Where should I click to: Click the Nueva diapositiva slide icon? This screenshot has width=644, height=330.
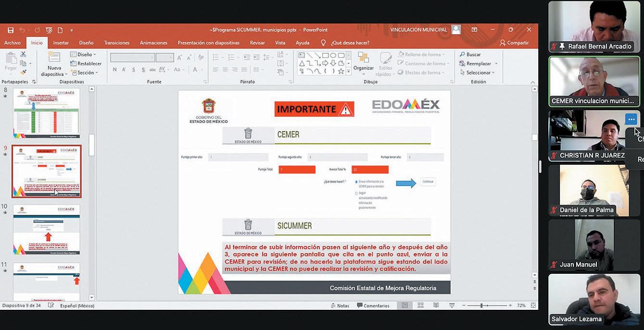54,58
